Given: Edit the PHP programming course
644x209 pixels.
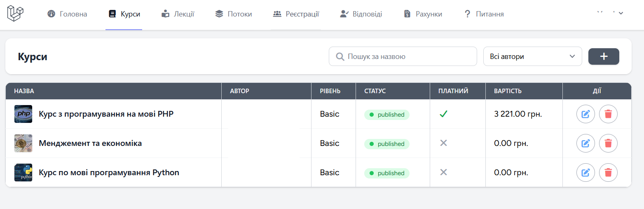Looking at the screenshot, I should [585, 114].
